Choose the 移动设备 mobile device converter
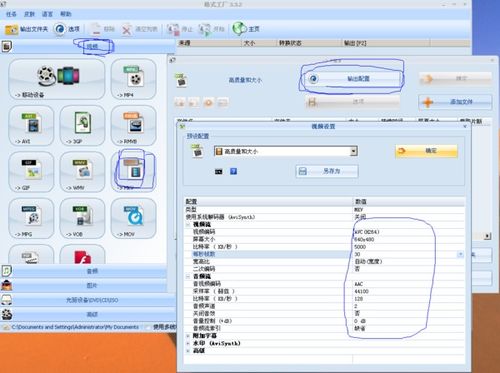The width and height of the screenshot is (500, 373). (57, 79)
